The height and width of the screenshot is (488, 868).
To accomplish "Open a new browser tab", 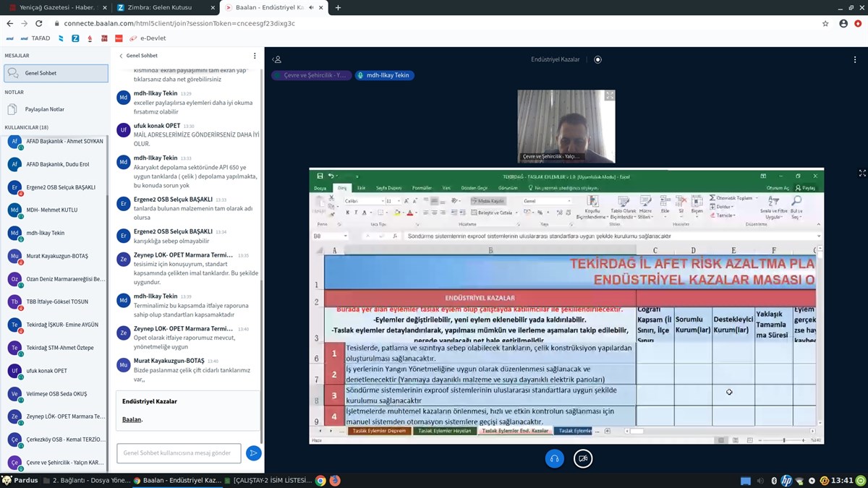I will point(338,8).
